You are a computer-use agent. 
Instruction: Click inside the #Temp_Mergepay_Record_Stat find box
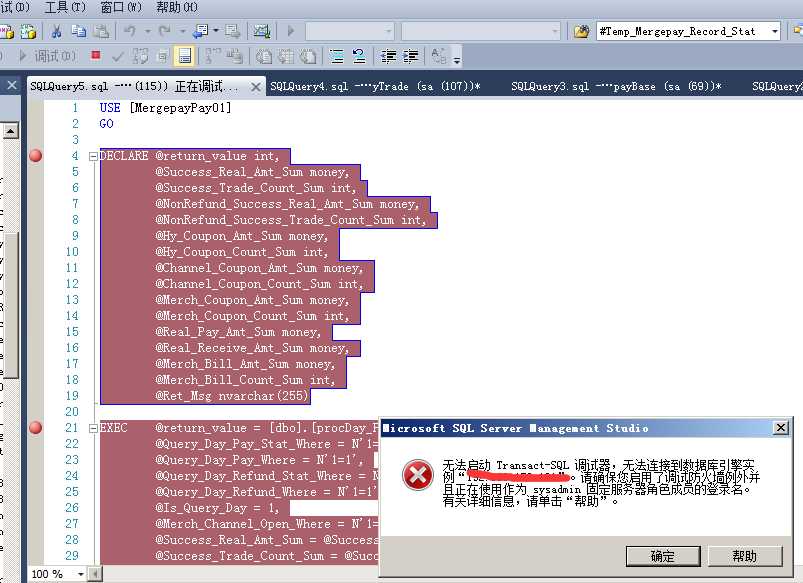[x=683, y=32]
